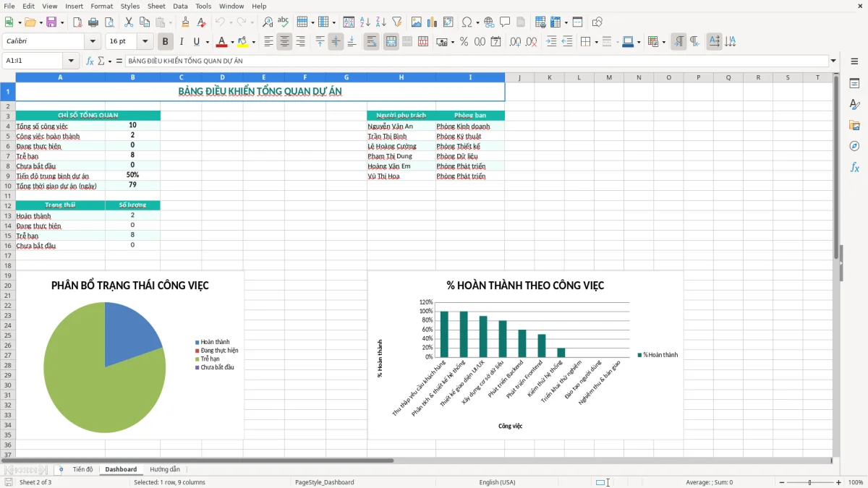Format as percent
Image resolution: width=868 pixels, height=488 pixels.
(464, 42)
